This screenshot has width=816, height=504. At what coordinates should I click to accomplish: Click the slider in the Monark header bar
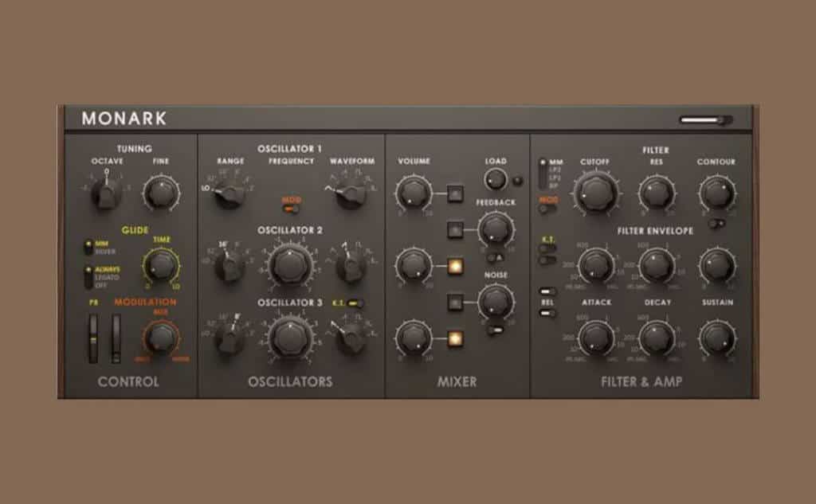coord(706,120)
